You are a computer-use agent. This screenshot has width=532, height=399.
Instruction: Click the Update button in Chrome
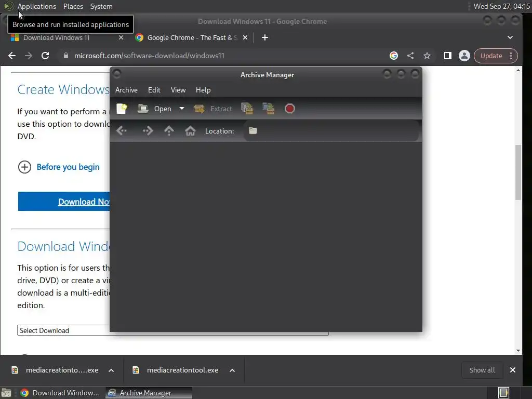click(x=491, y=56)
